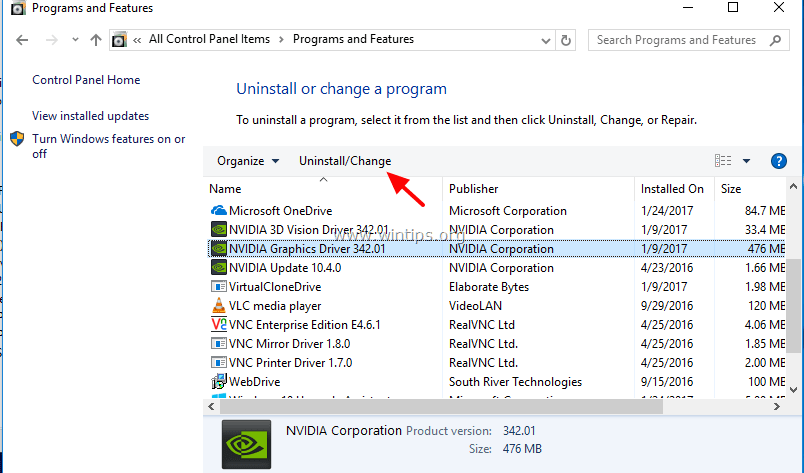
Task: Click the 4/23/2016 install date
Action: point(667,268)
